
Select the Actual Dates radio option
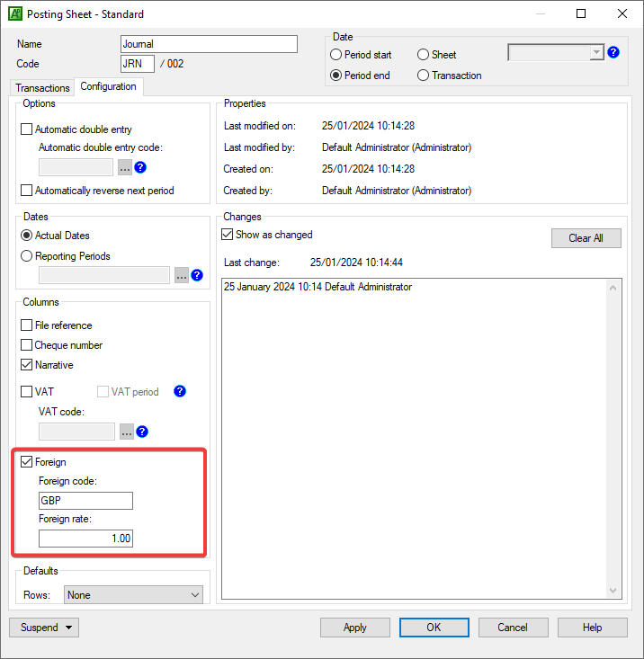click(x=26, y=236)
